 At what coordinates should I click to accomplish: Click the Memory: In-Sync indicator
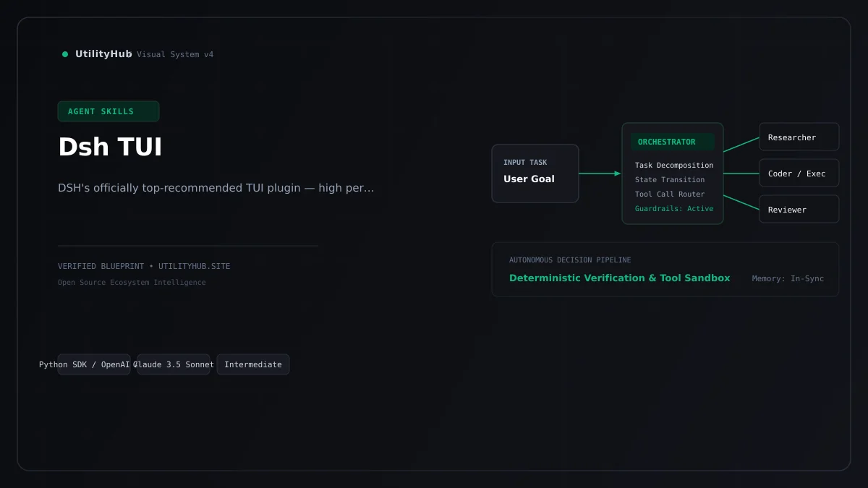[x=788, y=279]
